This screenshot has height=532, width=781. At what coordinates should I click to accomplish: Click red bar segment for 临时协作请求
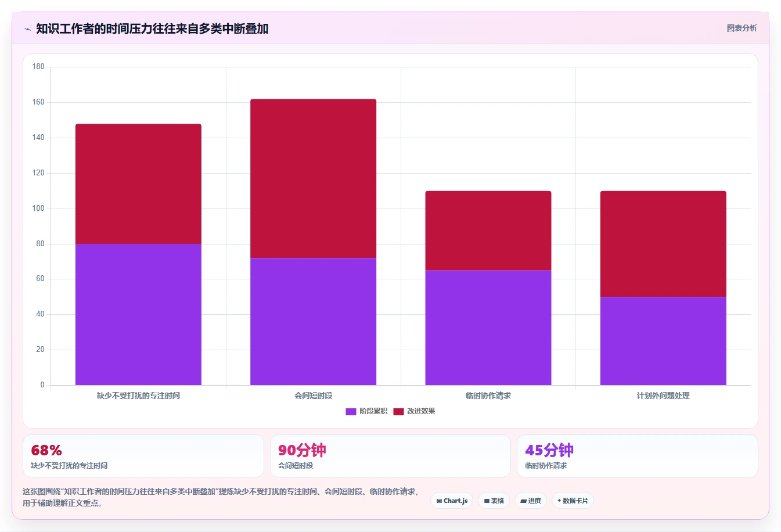(488, 231)
